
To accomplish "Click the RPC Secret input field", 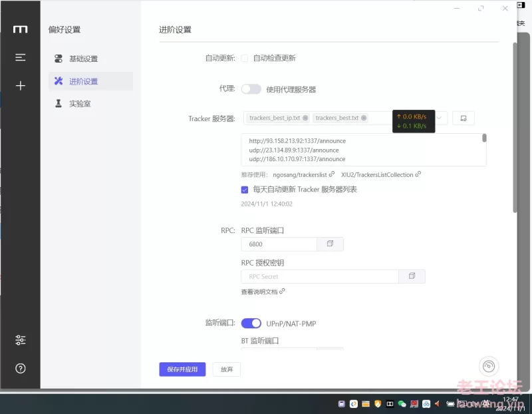I will point(320,276).
